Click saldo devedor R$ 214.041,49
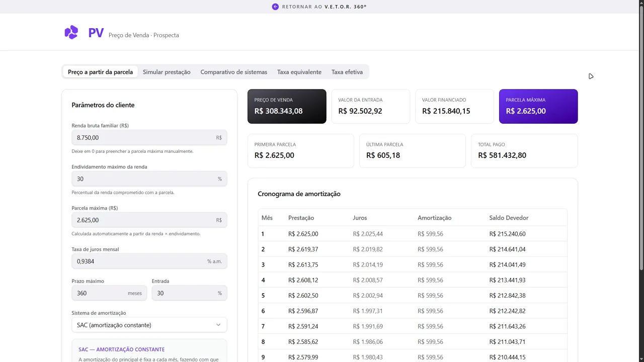The height and width of the screenshot is (362, 644). click(x=507, y=264)
